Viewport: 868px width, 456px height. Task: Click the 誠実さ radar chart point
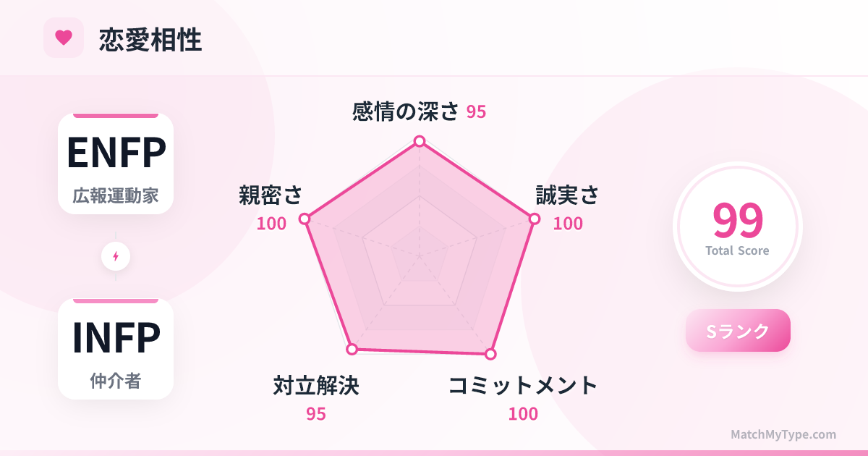(x=535, y=219)
